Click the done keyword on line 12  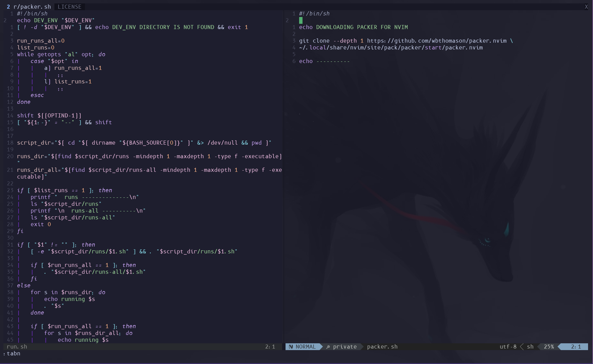point(24,102)
